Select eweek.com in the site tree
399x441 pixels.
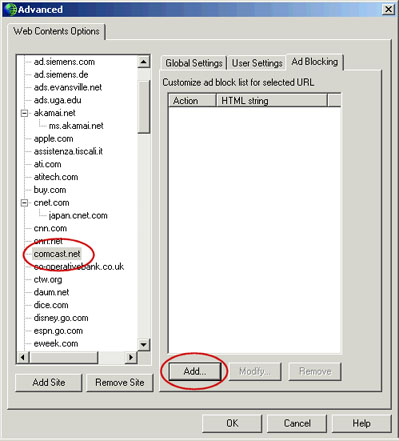(56, 344)
